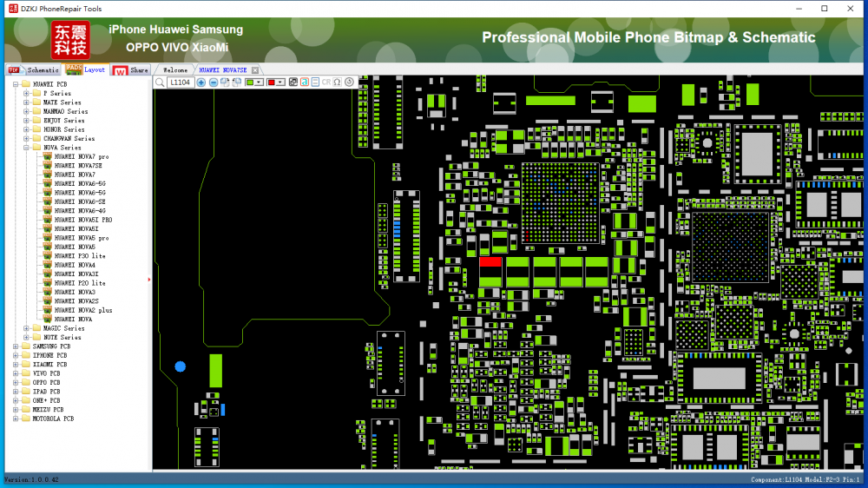Click the component search field showing L1104
This screenshot has width=868, height=488.
(x=180, y=82)
